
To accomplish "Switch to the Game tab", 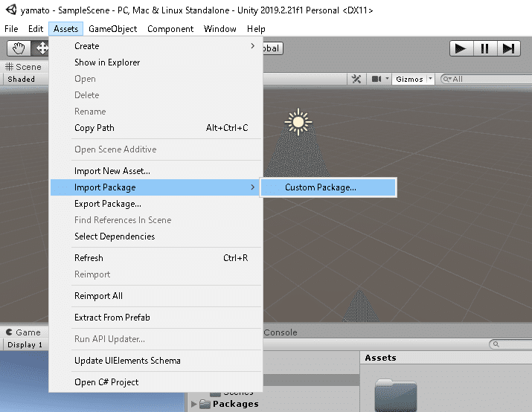I will click(24, 332).
